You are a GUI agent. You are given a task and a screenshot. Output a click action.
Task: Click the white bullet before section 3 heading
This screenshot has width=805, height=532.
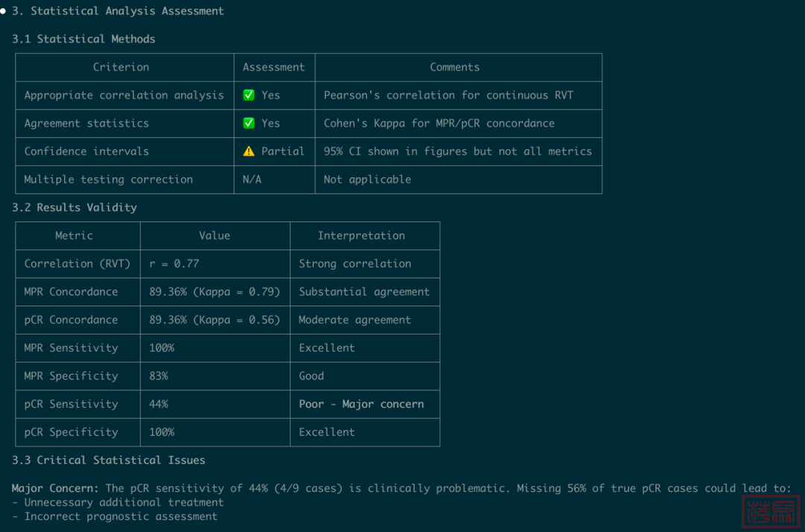4,11
